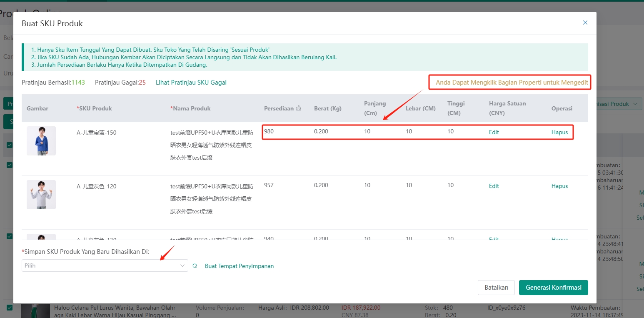Open the Pilih storage location dropdown
This screenshot has width=644, height=318.
(x=105, y=265)
